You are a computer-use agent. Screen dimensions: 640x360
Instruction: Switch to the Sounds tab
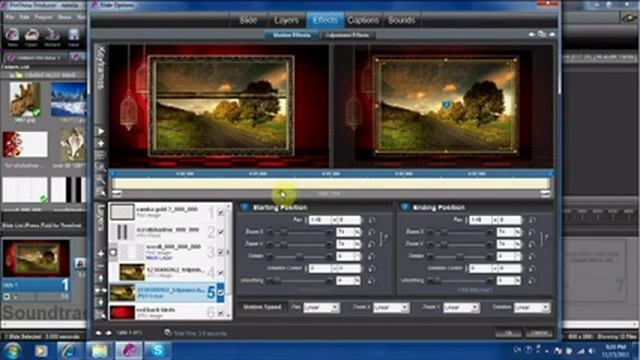coord(401,20)
